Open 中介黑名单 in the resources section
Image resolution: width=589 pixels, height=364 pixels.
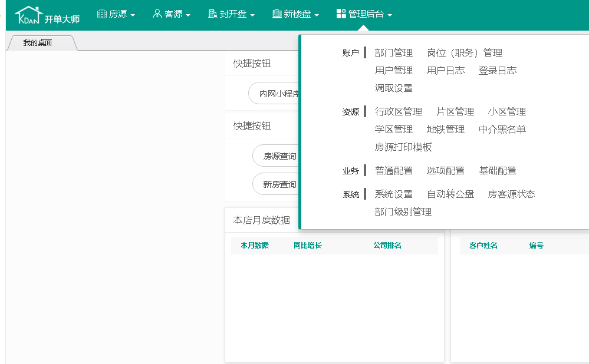[x=502, y=129]
